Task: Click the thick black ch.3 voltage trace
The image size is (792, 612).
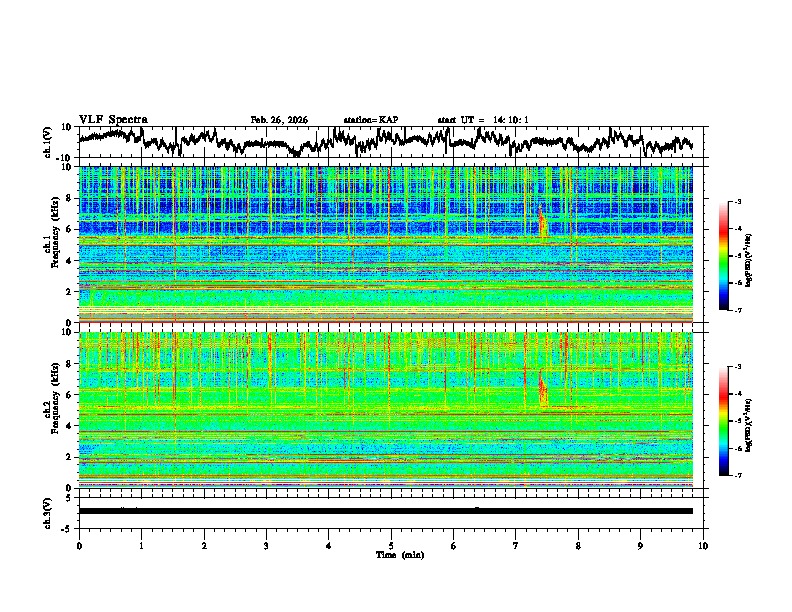Action: (x=386, y=511)
